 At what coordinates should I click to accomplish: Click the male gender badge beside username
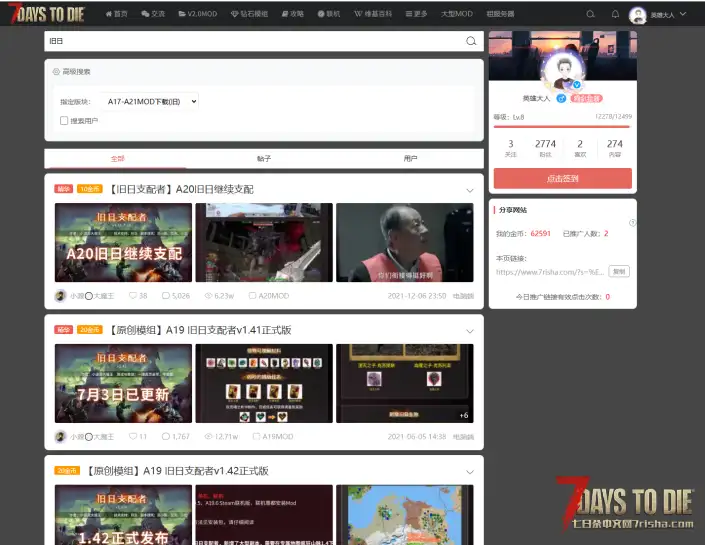561,98
